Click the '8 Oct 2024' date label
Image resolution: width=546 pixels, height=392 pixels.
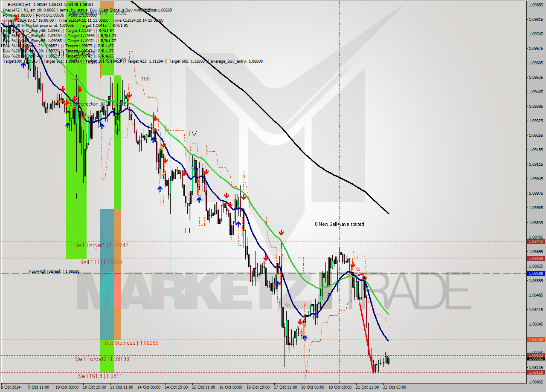[11, 387]
